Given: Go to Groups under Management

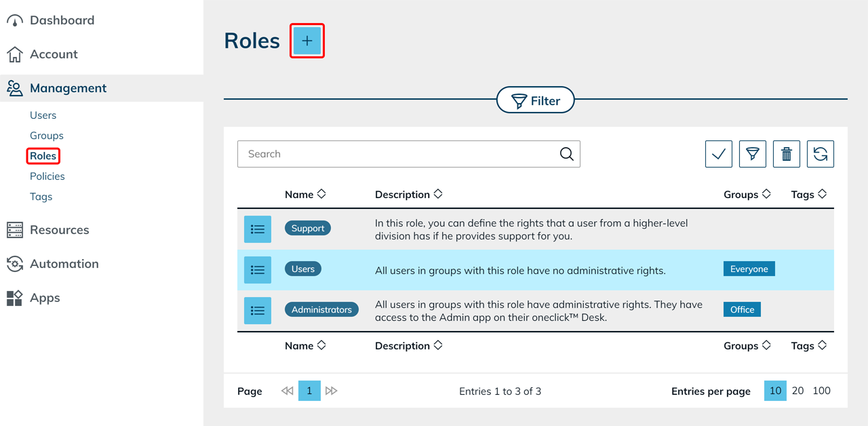Looking at the screenshot, I should (x=46, y=136).
